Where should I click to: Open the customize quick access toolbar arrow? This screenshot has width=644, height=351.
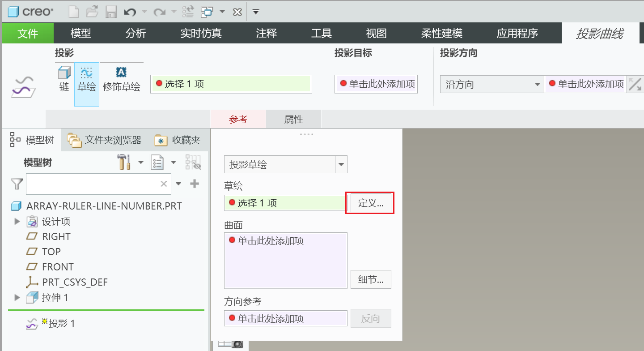(x=256, y=12)
